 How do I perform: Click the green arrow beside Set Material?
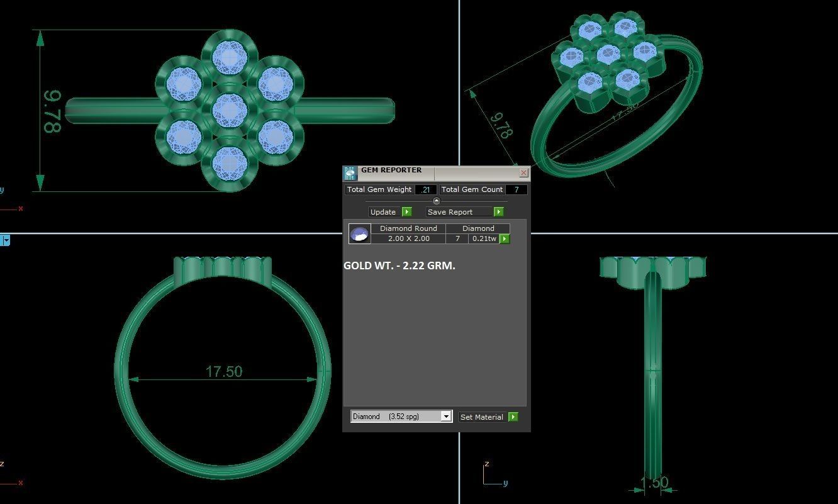coord(513,417)
